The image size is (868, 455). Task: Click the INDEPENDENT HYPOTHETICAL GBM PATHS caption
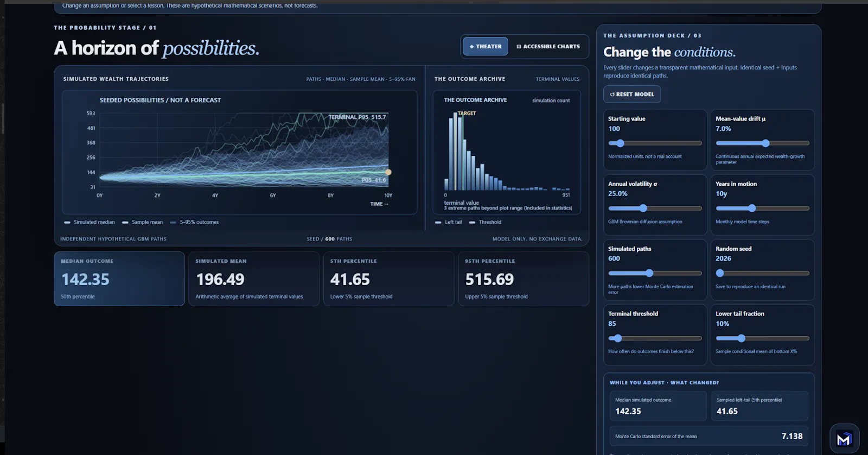click(113, 239)
